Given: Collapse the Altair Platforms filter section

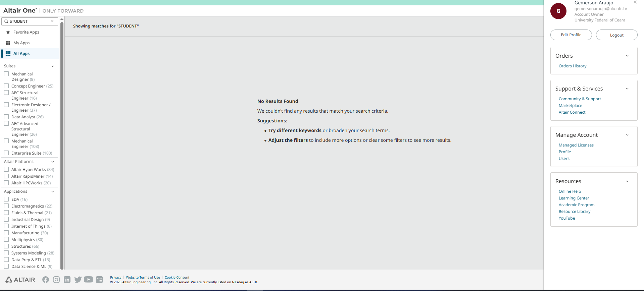Looking at the screenshot, I should [53, 162].
